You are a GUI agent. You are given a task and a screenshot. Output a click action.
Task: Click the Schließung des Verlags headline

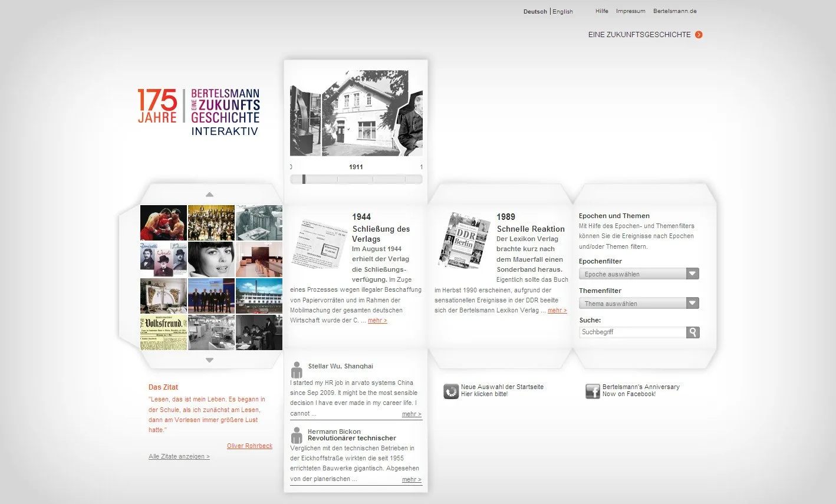[x=381, y=234]
